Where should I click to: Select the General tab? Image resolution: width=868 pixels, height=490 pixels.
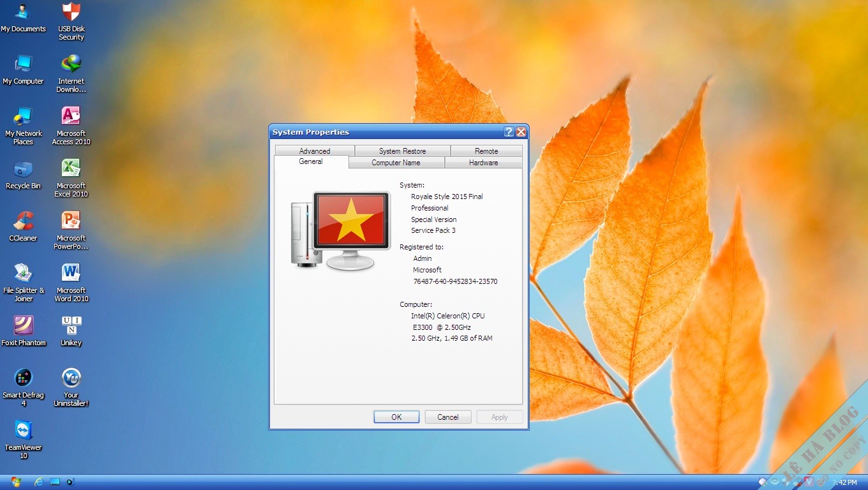[x=311, y=162]
